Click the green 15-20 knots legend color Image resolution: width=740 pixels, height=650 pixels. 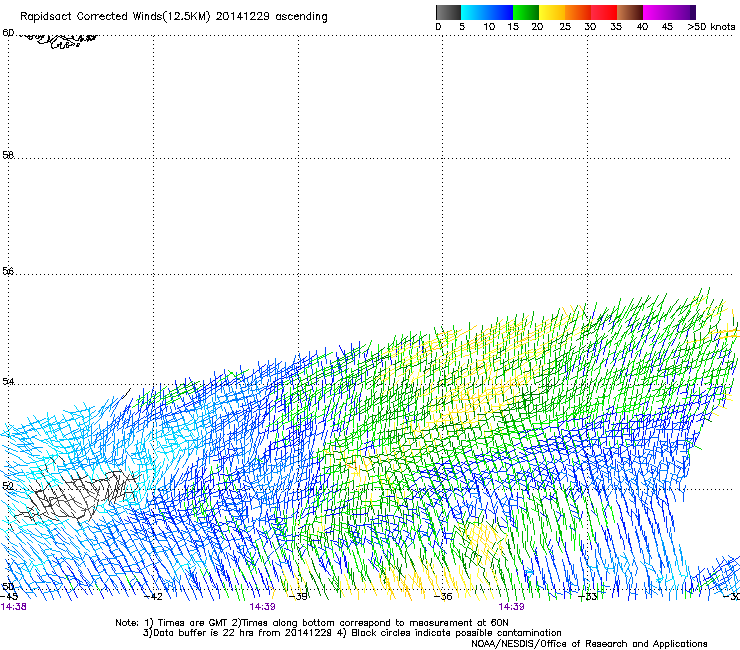tap(526, 12)
